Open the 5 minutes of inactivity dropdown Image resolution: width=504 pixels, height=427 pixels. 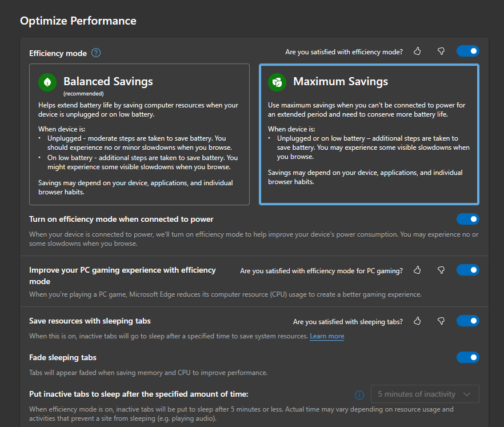click(x=425, y=394)
